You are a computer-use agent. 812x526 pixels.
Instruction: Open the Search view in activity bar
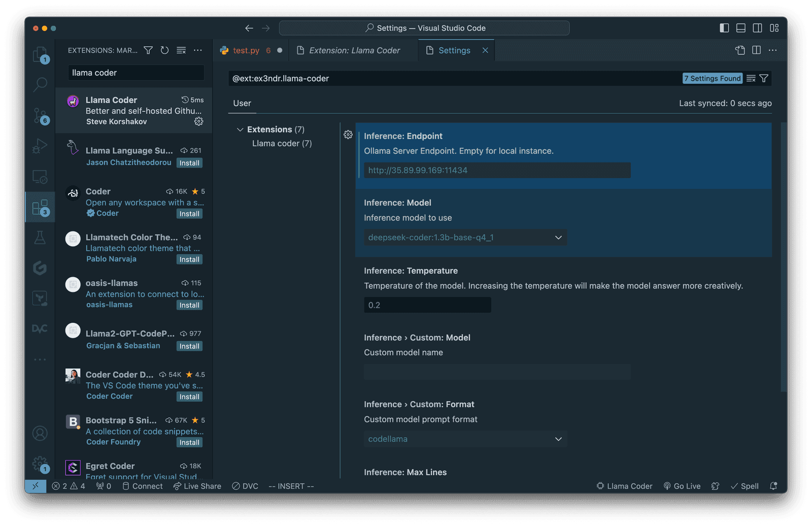coord(40,84)
